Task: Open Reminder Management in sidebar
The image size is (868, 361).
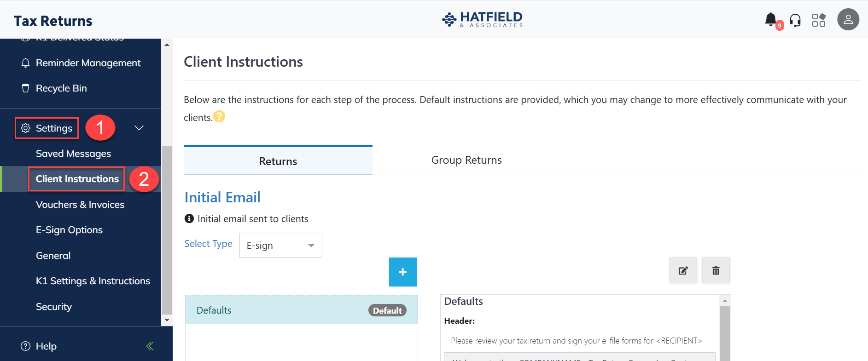Action: 88,63
